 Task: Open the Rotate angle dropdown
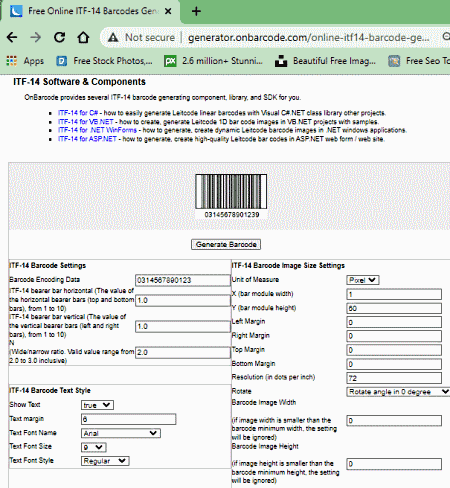398,392
